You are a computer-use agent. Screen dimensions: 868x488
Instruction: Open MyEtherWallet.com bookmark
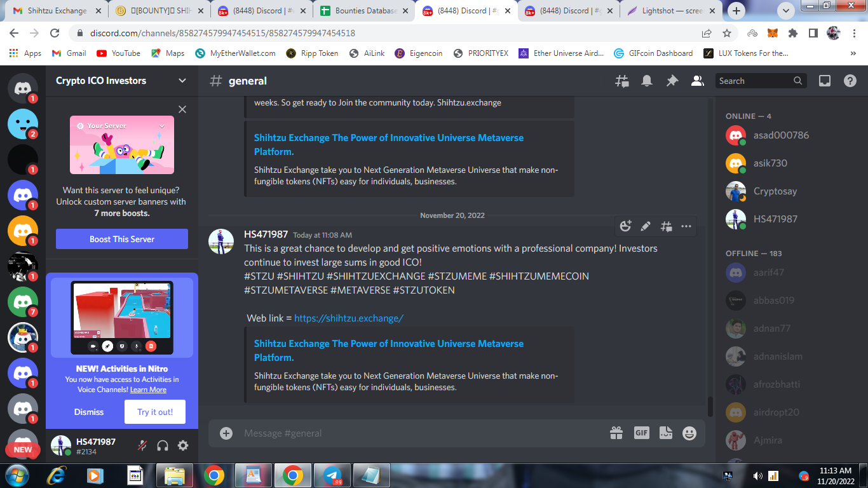pos(236,53)
